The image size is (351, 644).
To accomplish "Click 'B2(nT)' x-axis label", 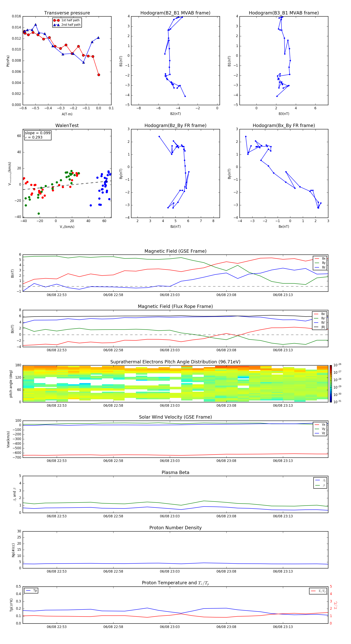I will pyautogui.click(x=175, y=114).
